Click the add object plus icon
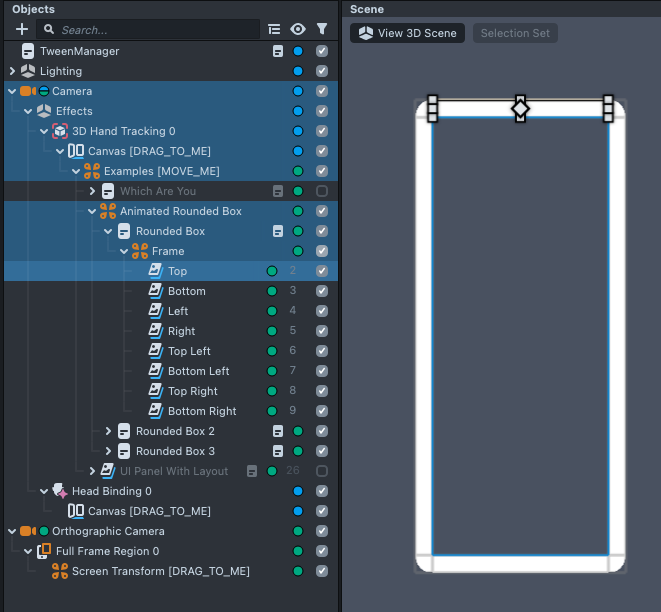The image size is (661, 612). 22,30
